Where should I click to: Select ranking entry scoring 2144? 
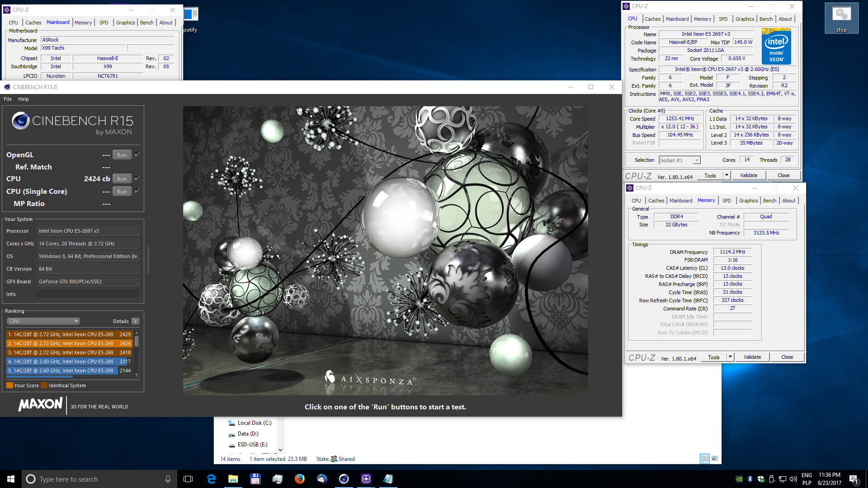(x=69, y=371)
